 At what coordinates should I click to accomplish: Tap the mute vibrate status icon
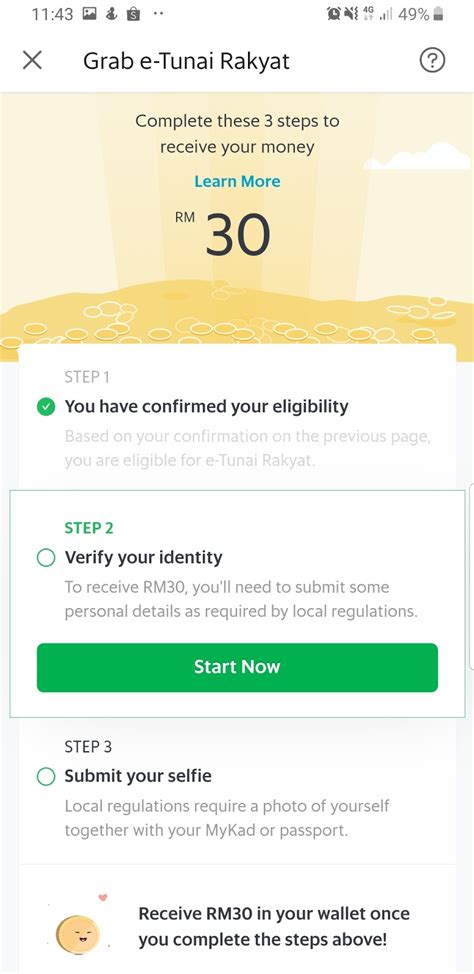point(352,14)
